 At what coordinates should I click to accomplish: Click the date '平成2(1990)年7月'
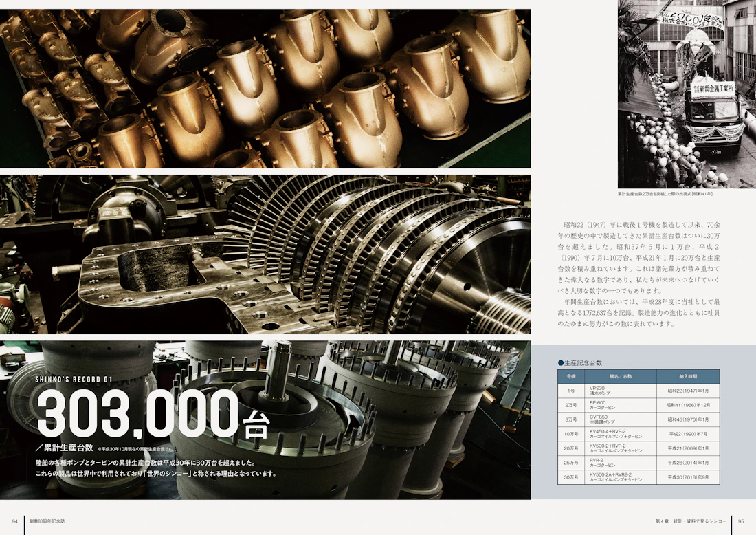tap(688, 434)
